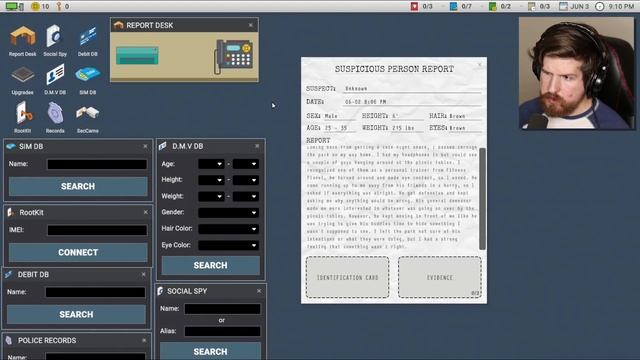Image resolution: width=640 pixels, height=360 pixels.
Task: Click the red 0/3 objective icon
Action: [414, 6]
